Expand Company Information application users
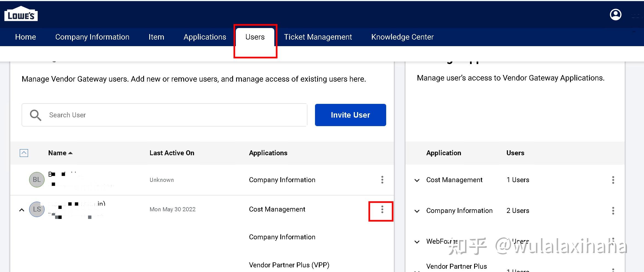The image size is (644, 272). click(417, 211)
